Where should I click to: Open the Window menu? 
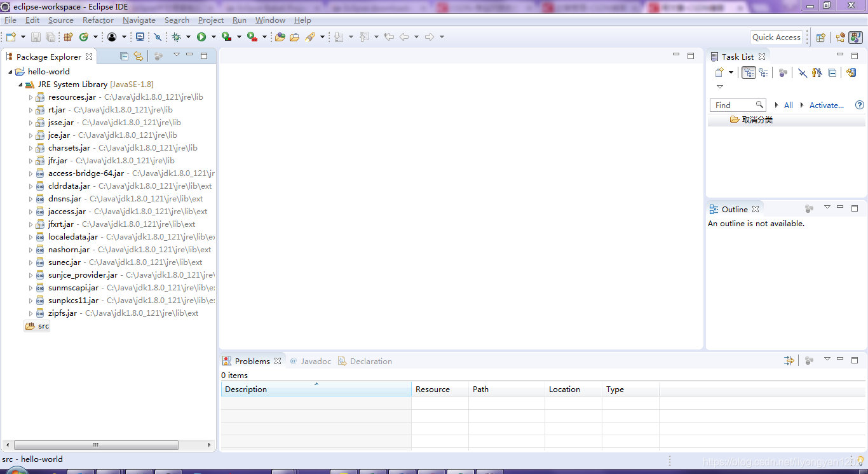pos(270,20)
